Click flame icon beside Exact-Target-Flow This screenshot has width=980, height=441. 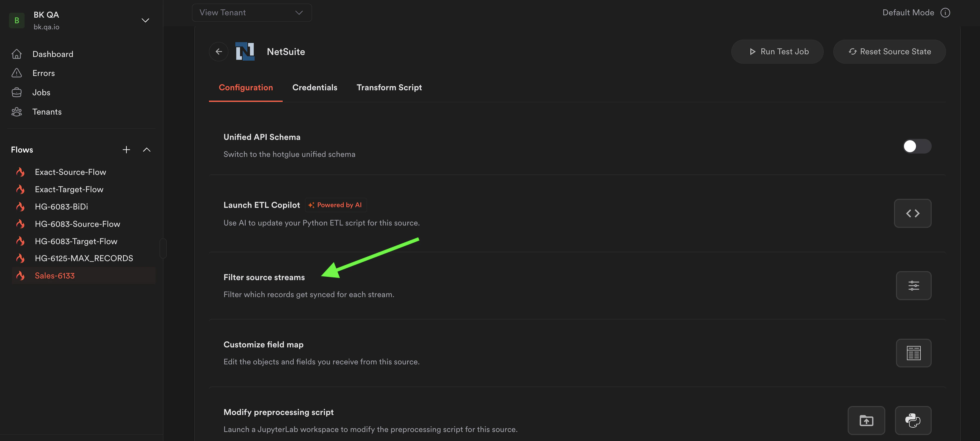pos(21,189)
